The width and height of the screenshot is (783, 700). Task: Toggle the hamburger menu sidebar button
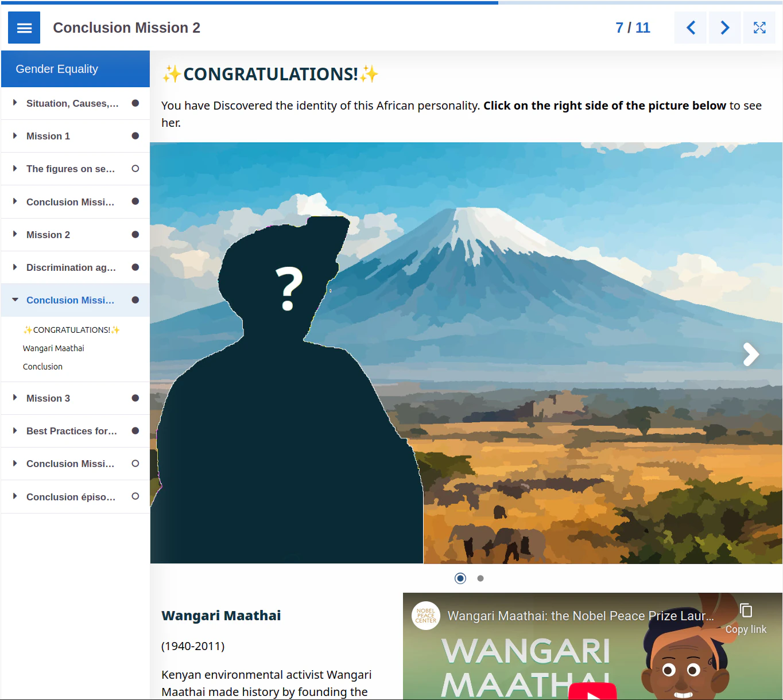click(24, 28)
